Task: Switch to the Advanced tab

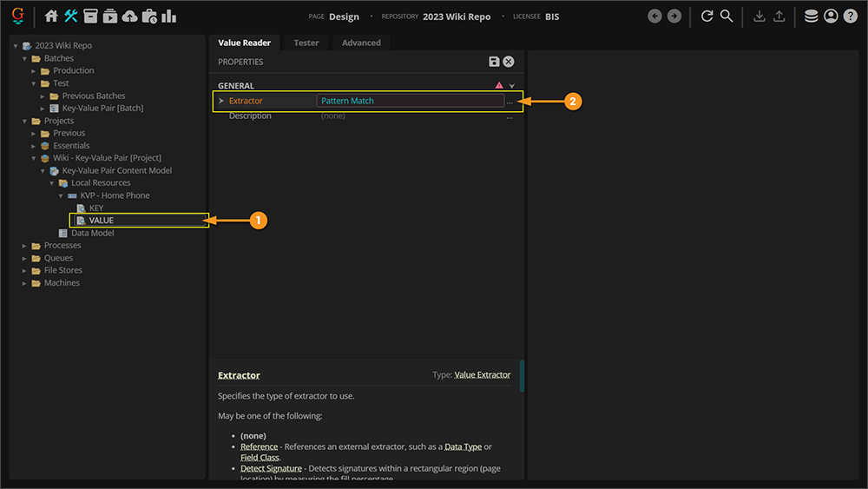Action: (361, 43)
